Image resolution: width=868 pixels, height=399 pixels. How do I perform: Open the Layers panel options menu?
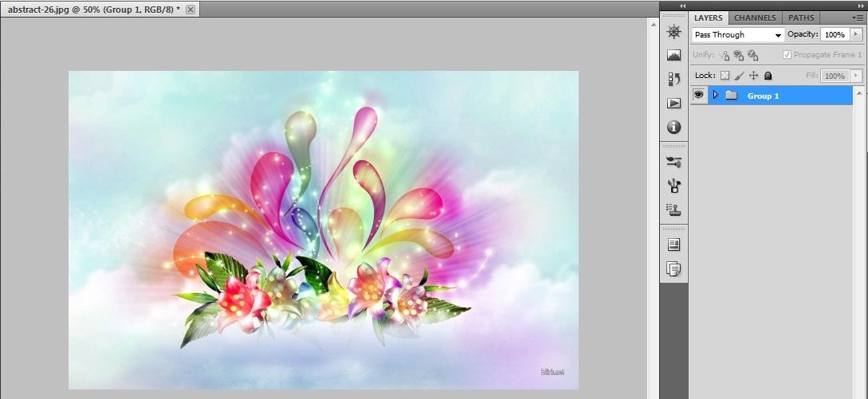(857, 18)
